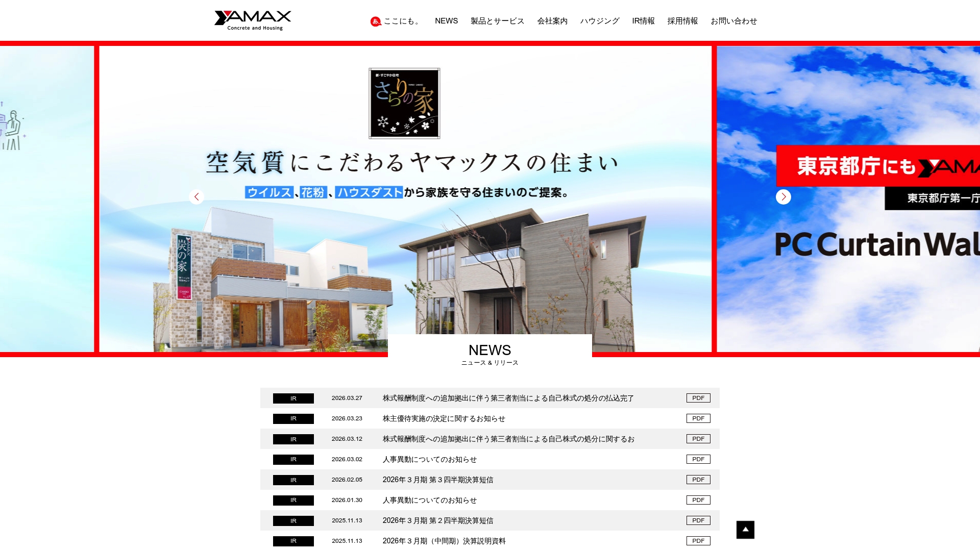The width and height of the screenshot is (980, 551).
Task: Click the さらりの家 banner logo
Action: point(404,103)
